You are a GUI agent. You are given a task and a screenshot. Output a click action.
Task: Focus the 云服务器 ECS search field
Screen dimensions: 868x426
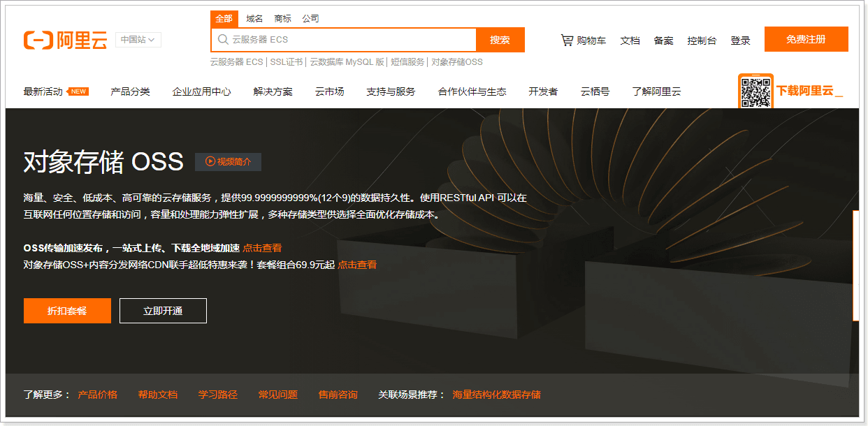point(349,40)
